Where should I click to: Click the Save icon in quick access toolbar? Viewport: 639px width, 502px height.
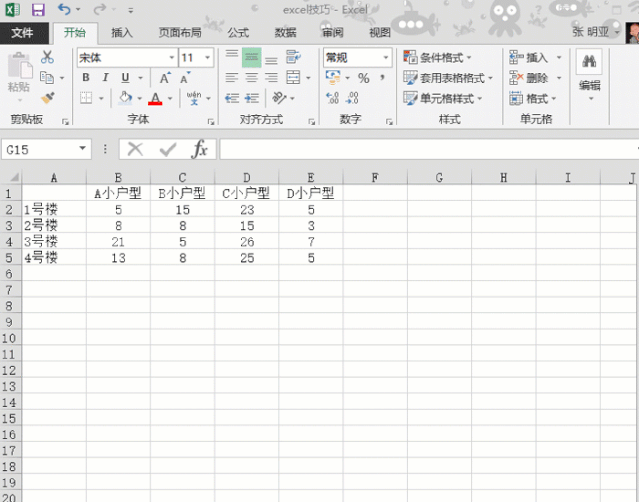pos(38,10)
